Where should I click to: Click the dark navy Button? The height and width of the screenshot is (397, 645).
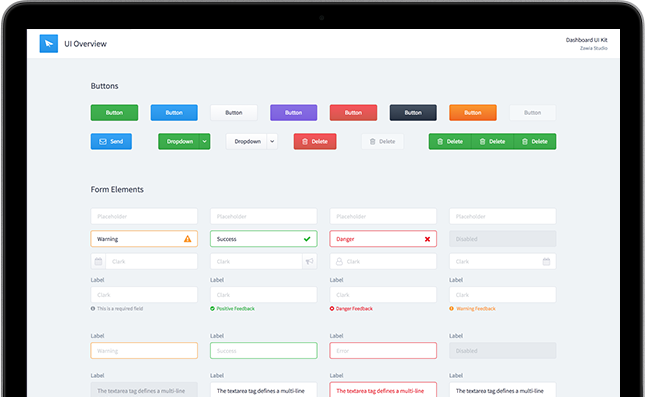click(413, 112)
